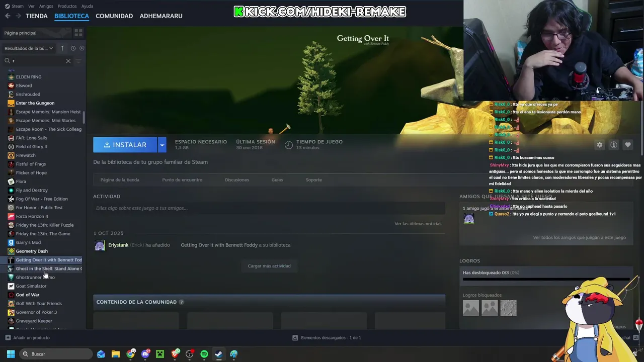Go back with the left arrow

pyautogui.click(x=8, y=16)
